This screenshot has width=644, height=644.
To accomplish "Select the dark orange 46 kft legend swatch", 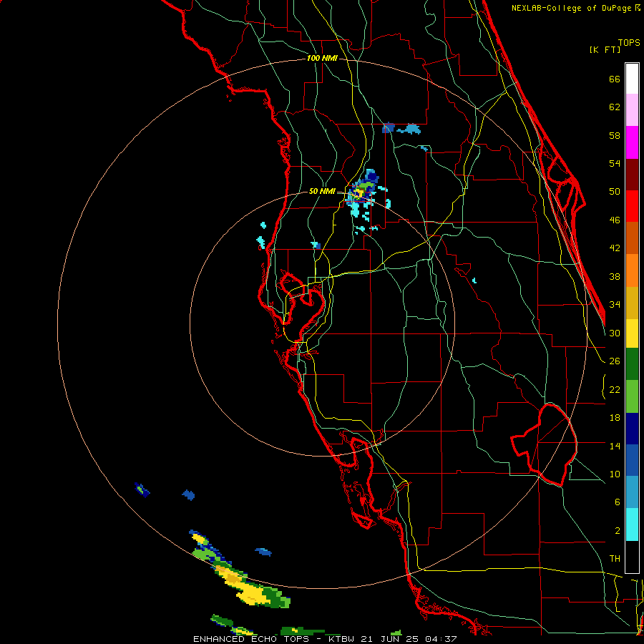I will pos(632,238).
